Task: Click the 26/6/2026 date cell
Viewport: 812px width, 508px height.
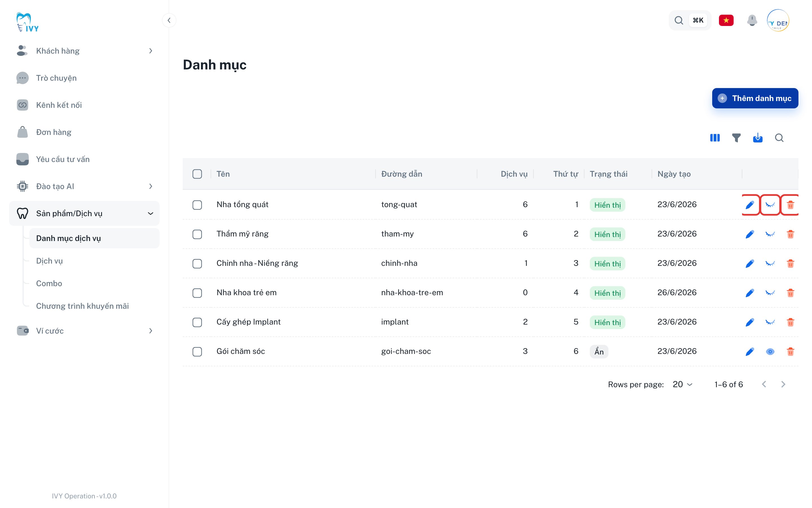Action: [677, 293]
